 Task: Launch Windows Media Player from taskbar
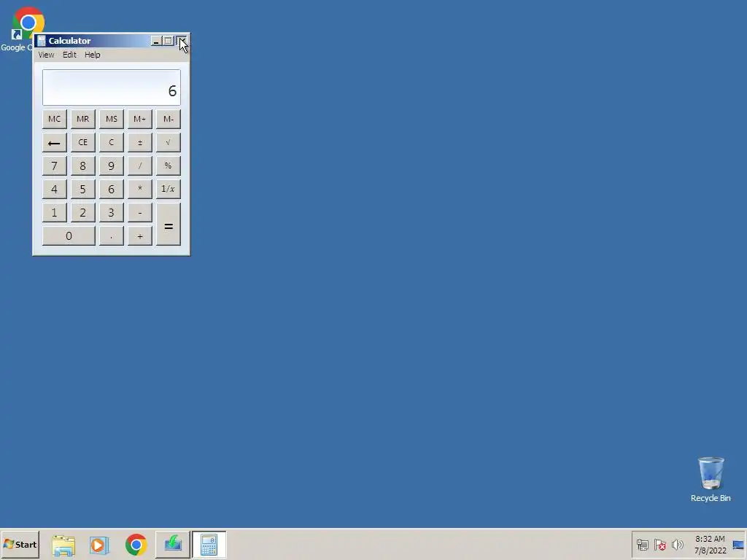(99, 545)
